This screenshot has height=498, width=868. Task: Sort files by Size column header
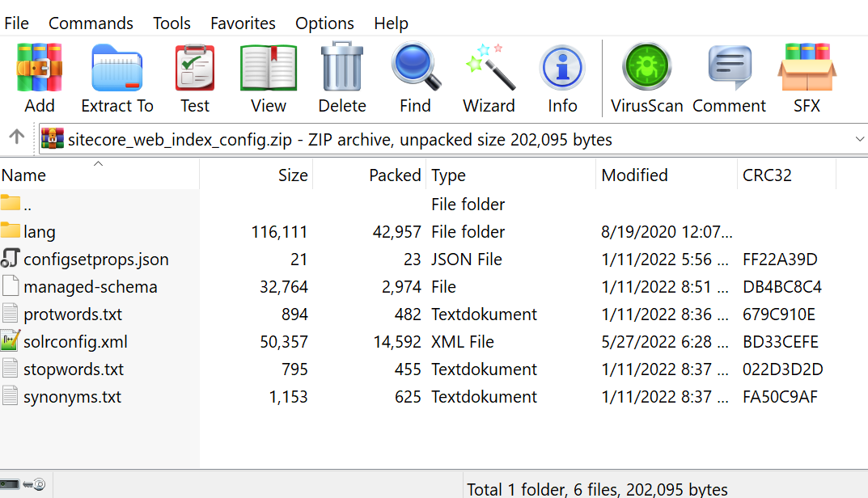293,175
